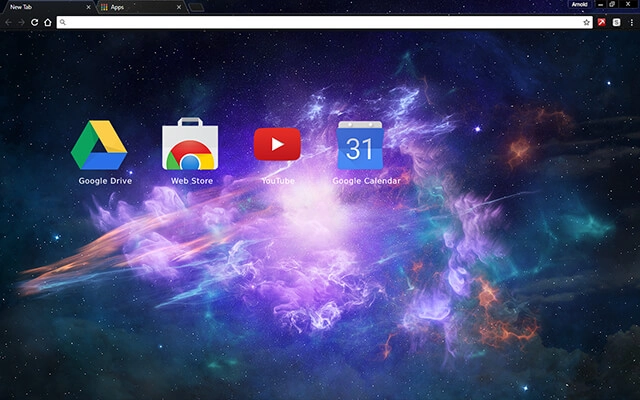Open a new tab with the plus button
640x400 pixels.
(196, 7)
